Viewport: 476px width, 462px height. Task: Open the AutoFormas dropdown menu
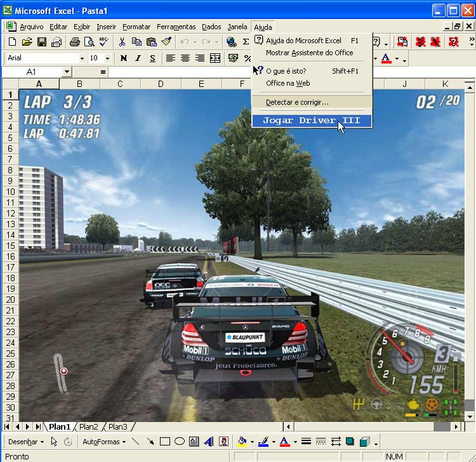pos(104,442)
